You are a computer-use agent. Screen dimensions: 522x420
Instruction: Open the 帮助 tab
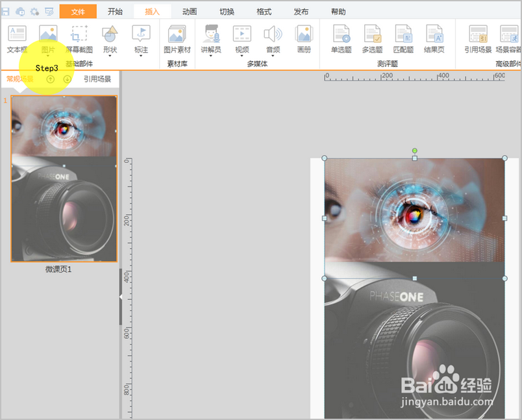[338, 12]
